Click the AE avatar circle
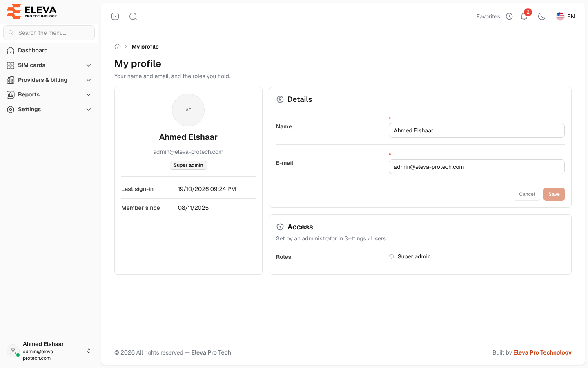The width and height of the screenshot is (588, 368). (x=188, y=110)
